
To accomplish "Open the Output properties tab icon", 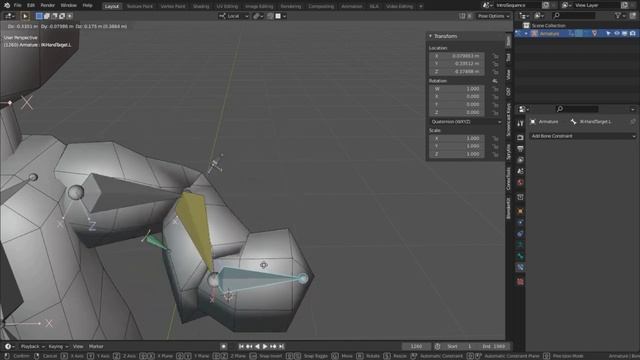I will [x=520, y=149].
